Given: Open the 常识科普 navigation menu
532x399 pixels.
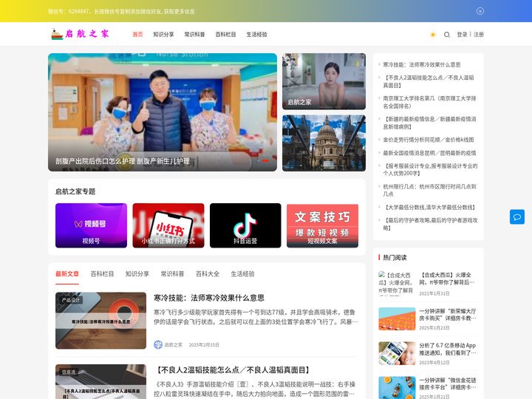Looking at the screenshot, I should (x=194, y=34).
